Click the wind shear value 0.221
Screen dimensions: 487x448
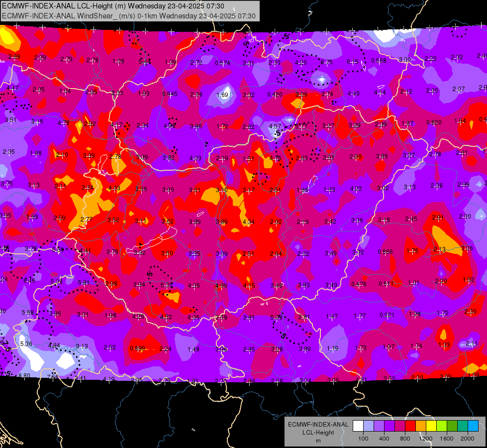pos(387,315)
